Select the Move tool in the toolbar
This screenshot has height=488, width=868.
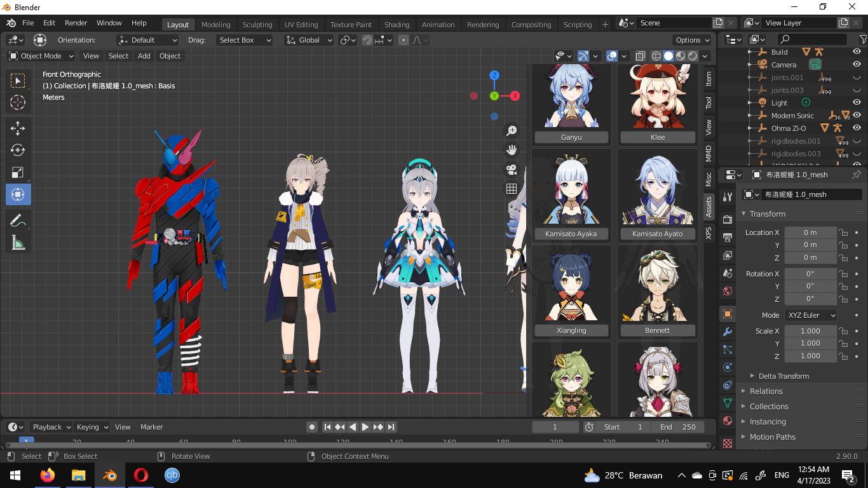point(18,128)
